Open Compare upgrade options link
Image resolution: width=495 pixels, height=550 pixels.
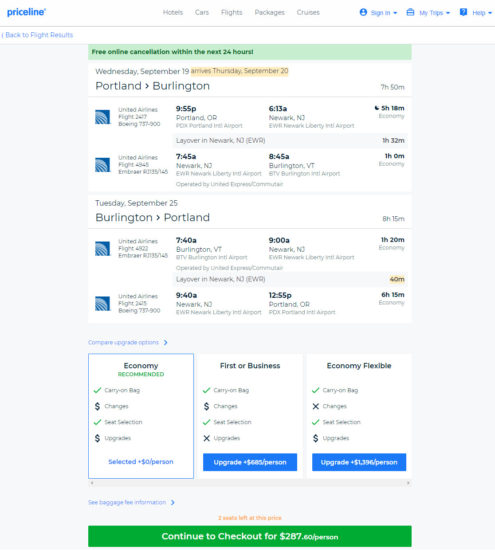(123, 342)
